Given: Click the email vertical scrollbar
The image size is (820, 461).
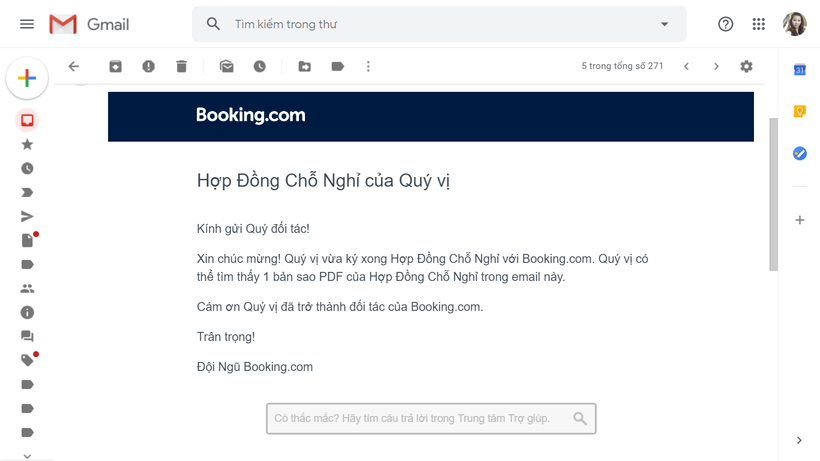Looking at the screenshot, I should click(773, 194).
